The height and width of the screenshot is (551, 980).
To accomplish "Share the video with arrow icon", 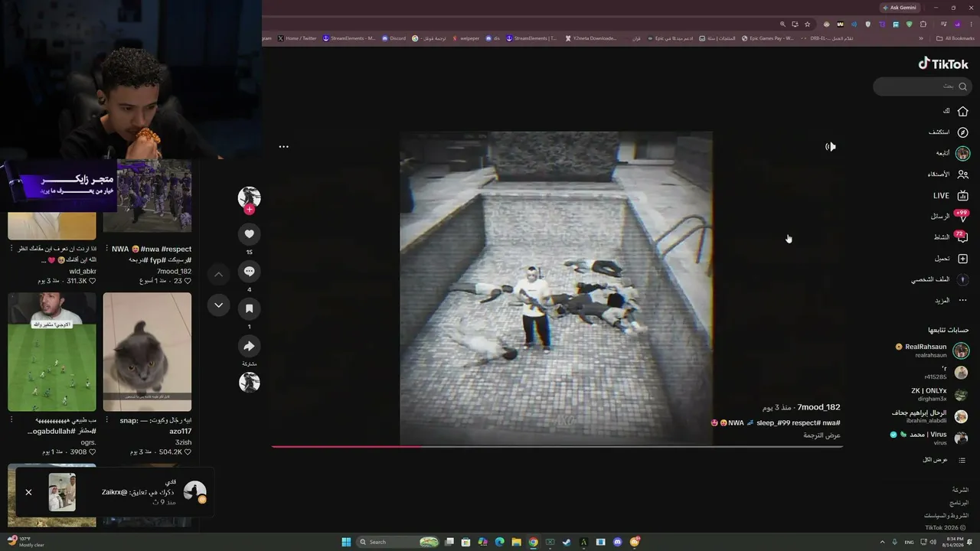I will tap(249, 346).
